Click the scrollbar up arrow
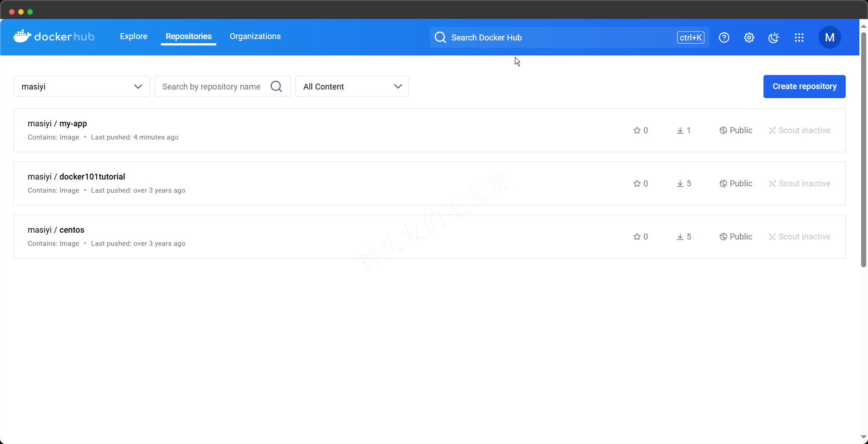This screenshot has width=868, height=444. [x=863, y=26]
